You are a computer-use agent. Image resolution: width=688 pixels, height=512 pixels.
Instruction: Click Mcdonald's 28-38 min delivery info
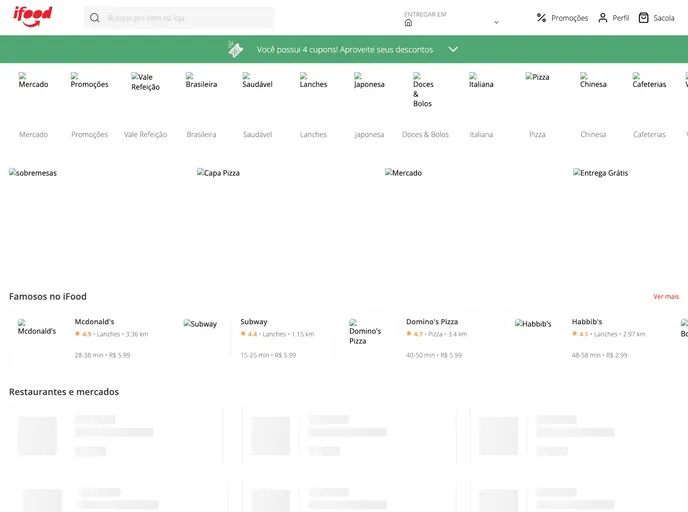click(x=102, y=355)
